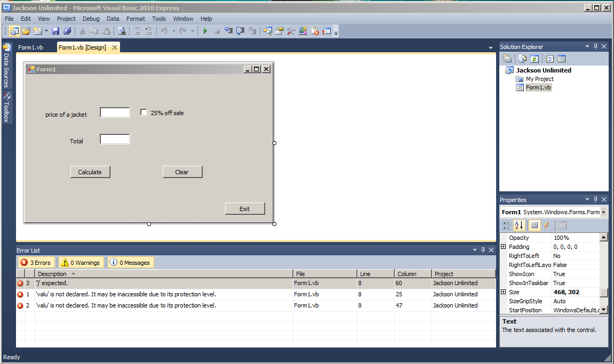Click the Find binoculars icon
This screenshot has height=364, width=614.
click(122, 31)
